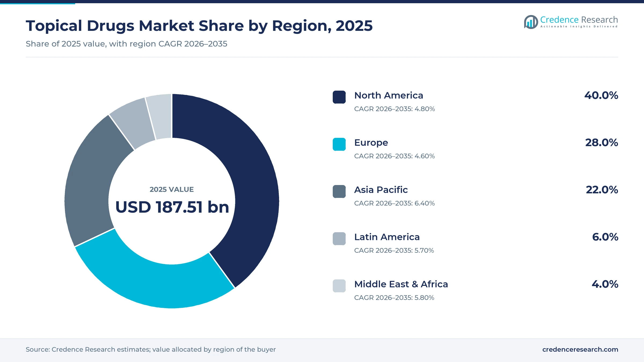Click the '4.0%' share value
The width and height of the screenshot is (644, 362).
(605, 284)
